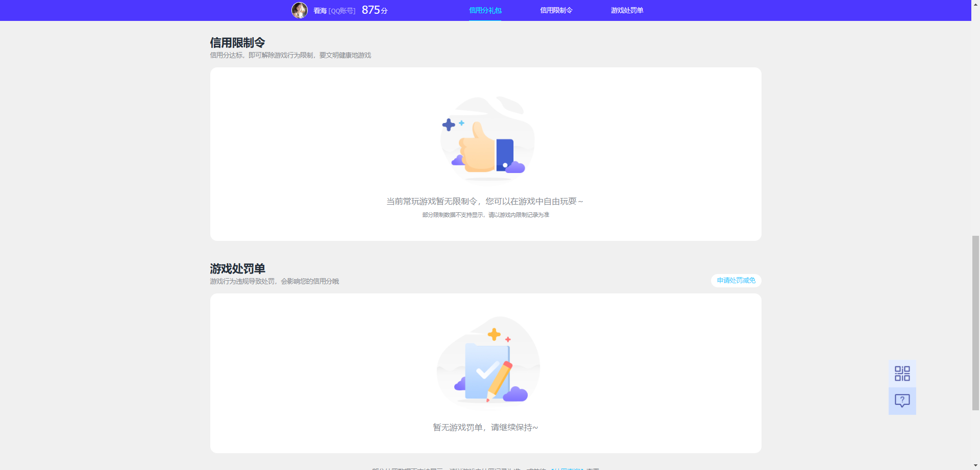Click the scrollbar up arrow

pyautogui.click(x=975, y=3)
